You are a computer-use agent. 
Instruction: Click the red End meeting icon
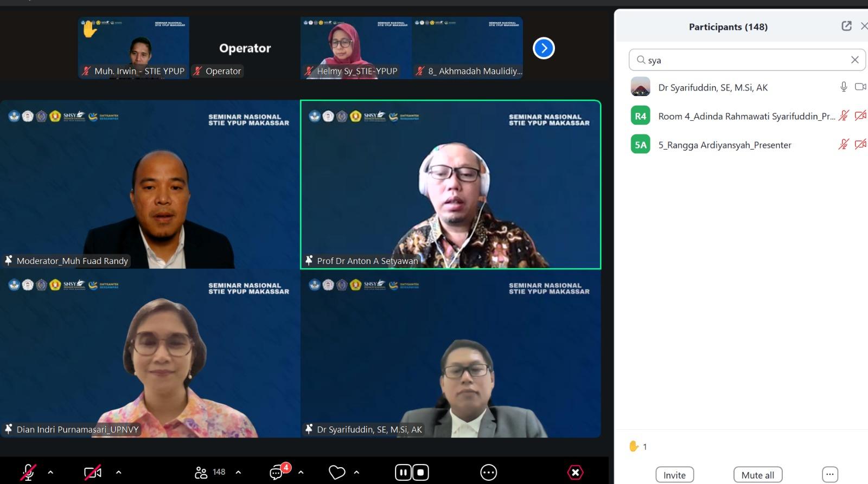pyautogui.click(x=576, y=473)
